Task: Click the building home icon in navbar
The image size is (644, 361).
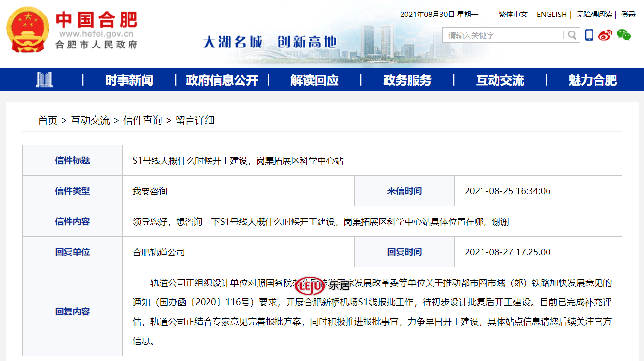Action: pyautogui.click(x=45, y=80)
